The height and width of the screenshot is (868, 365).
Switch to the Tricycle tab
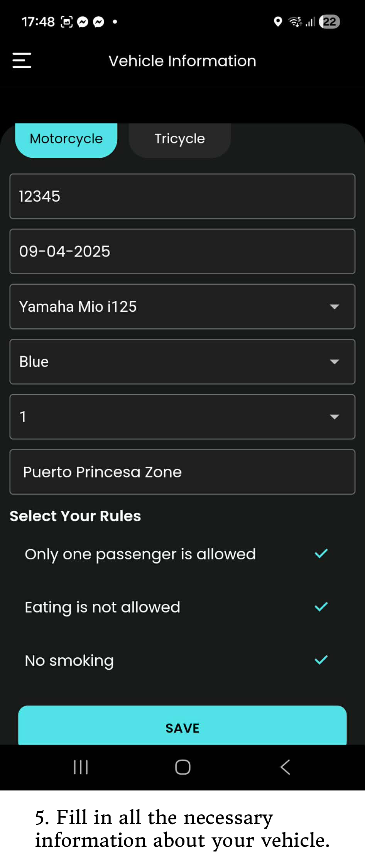(x=179, y=139)
